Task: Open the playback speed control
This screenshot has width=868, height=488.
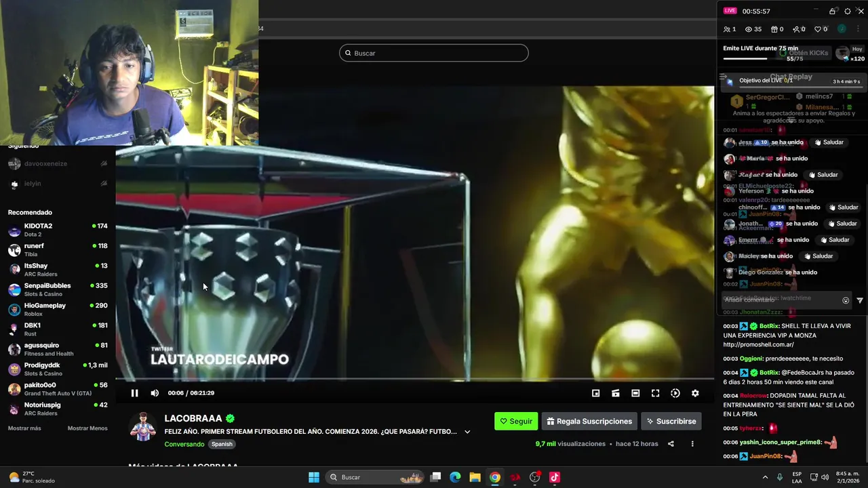Action: pyautogui.click(x=675, y=393)
